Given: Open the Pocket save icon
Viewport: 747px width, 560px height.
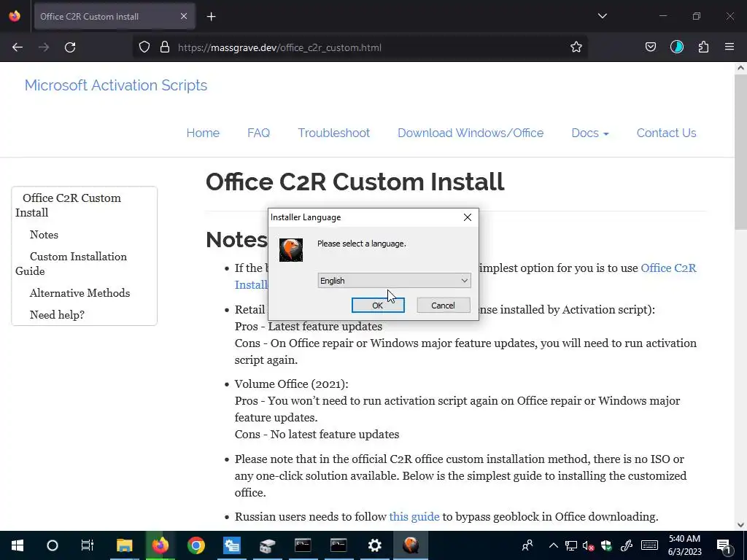Looking at the screenshot, I should click(x=650, y=47).
